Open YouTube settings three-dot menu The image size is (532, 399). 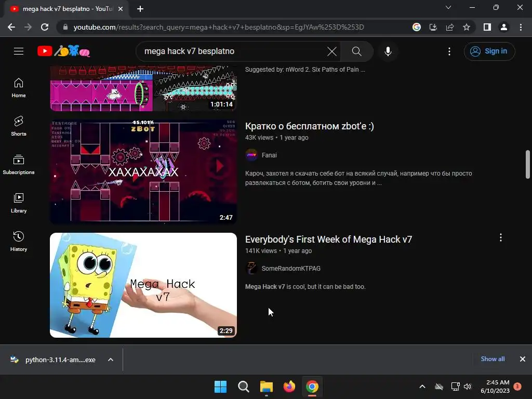[449, 51]
